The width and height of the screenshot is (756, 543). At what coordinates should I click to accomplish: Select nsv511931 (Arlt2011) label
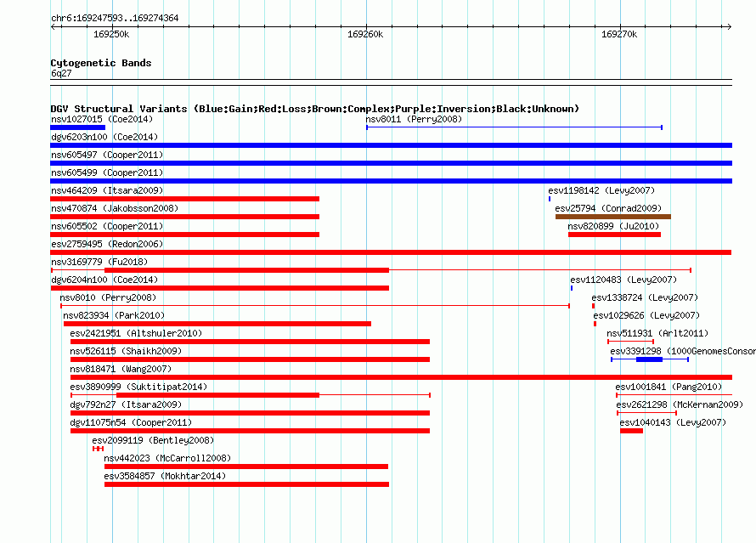(x=657, y=333)
